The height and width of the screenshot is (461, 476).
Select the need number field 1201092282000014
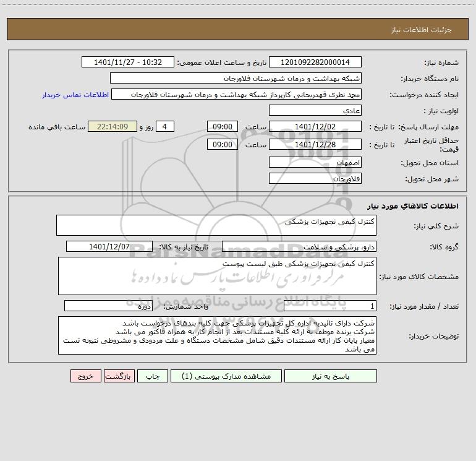(315, 62)
